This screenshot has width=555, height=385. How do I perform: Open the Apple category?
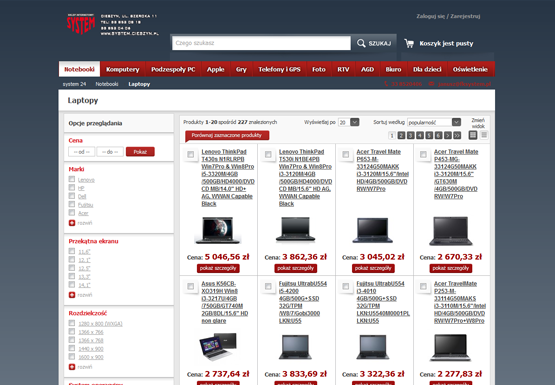click(x=216, y=69)
